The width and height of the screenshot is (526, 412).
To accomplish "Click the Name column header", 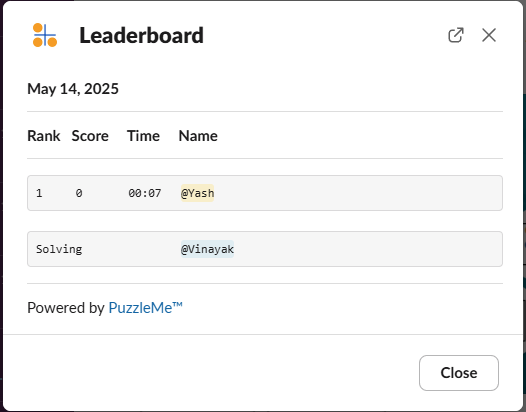I will (198, 136).
